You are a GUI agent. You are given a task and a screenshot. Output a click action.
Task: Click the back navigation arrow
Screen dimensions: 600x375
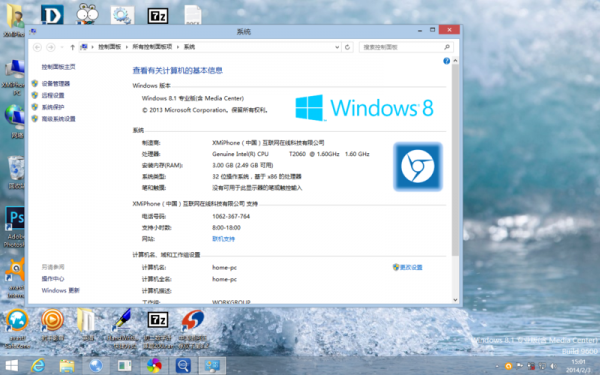point(37,47)
